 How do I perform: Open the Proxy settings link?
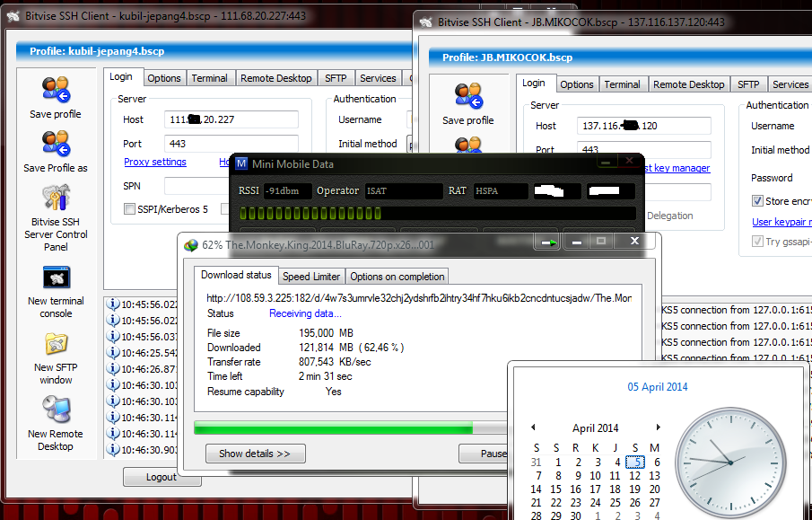[x=155, y=162]
